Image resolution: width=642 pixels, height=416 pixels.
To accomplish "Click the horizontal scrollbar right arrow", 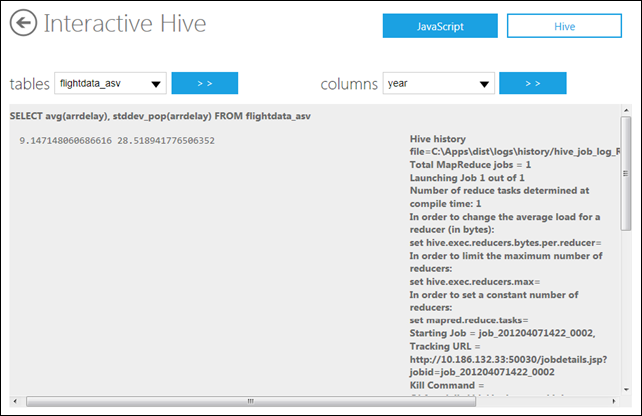I will tap(613, 401).
